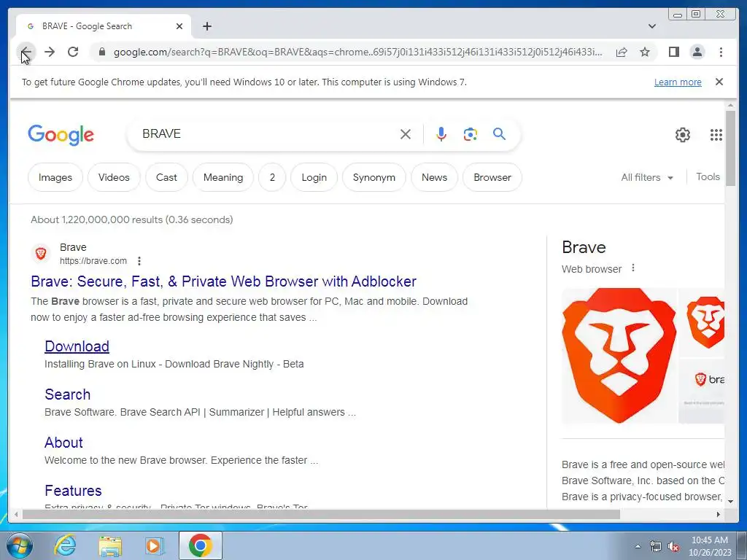Open the About sitelink

coord(63,443)
